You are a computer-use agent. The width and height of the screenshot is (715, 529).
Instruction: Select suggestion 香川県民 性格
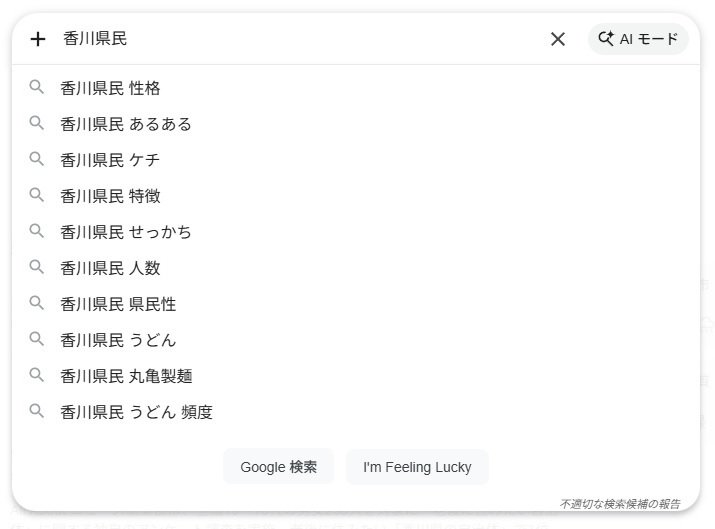pos(110,88)
